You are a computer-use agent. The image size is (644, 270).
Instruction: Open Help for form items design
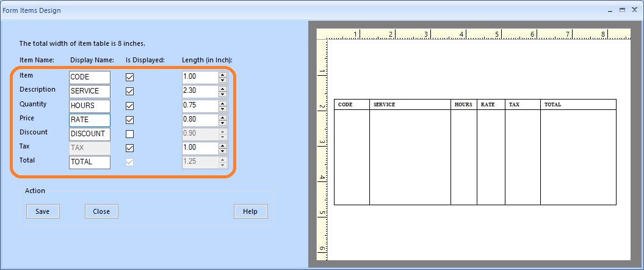point(250,211)
